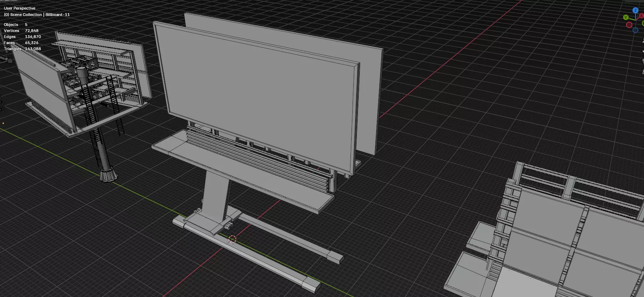644x297 pixels.
Task: Click the Edges value "136,870"
Action: tap(33, 37)
